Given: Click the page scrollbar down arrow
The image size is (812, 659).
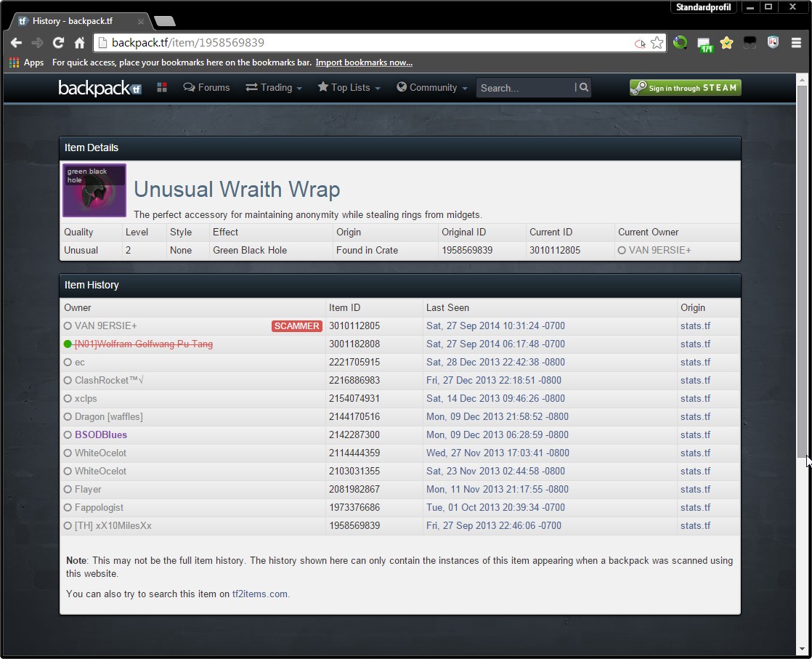Looking at the screenshot, I should [802, 649].
